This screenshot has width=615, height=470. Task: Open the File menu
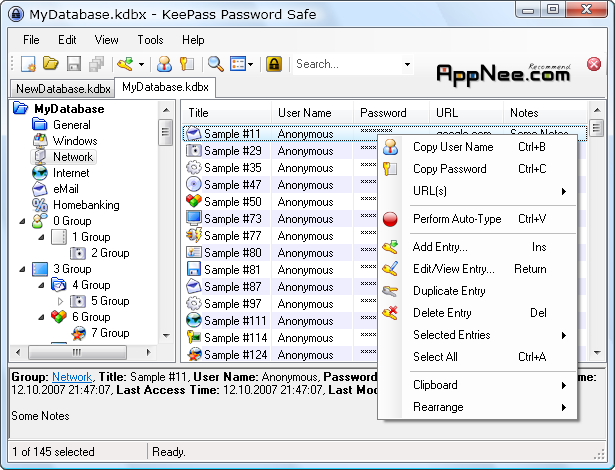[x=31, y=40]
